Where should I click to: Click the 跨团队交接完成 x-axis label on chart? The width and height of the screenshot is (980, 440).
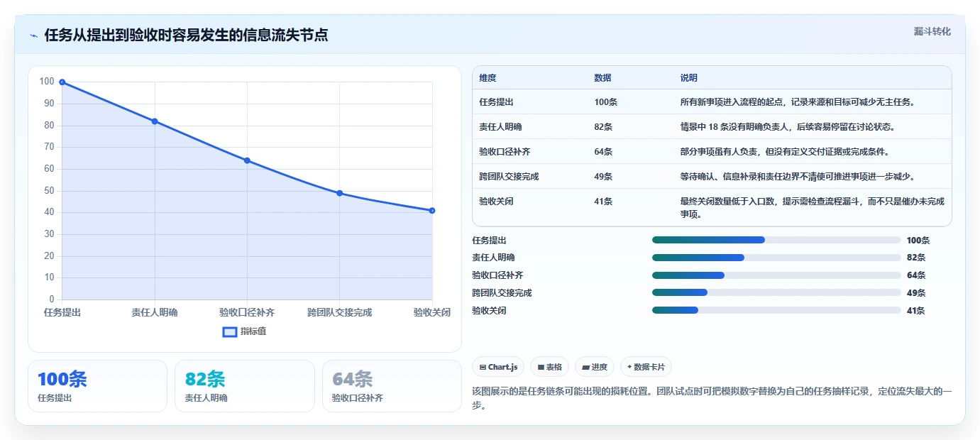(x=339, y=312)
